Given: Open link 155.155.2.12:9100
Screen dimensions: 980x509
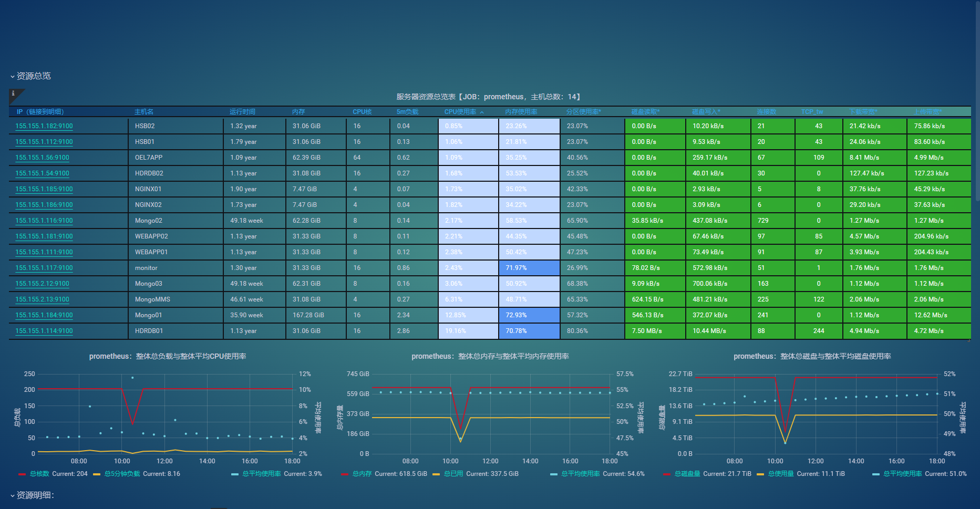Looking at the screenshot, I should [x=42, y=284].
